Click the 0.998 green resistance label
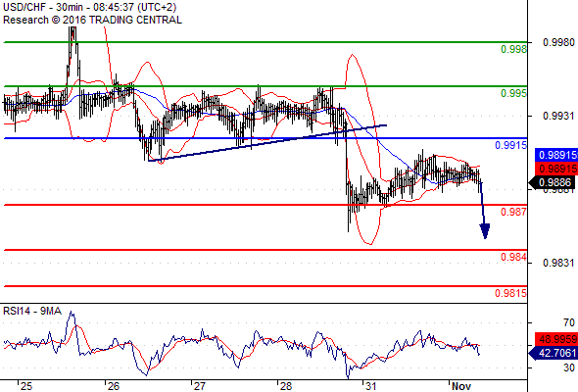 pos(513,49)
